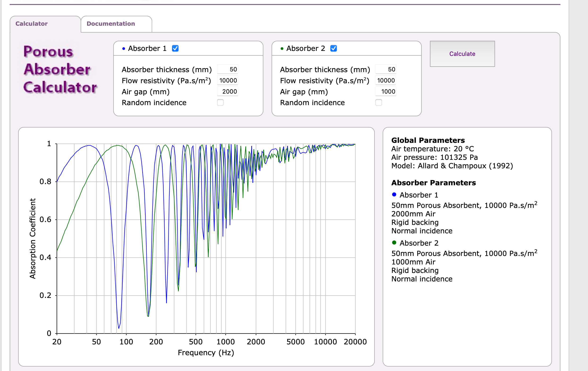Click the Porous Absorber Calculator logo
The height and width of the screenshot is (371, 588).
tap(60, 70)
